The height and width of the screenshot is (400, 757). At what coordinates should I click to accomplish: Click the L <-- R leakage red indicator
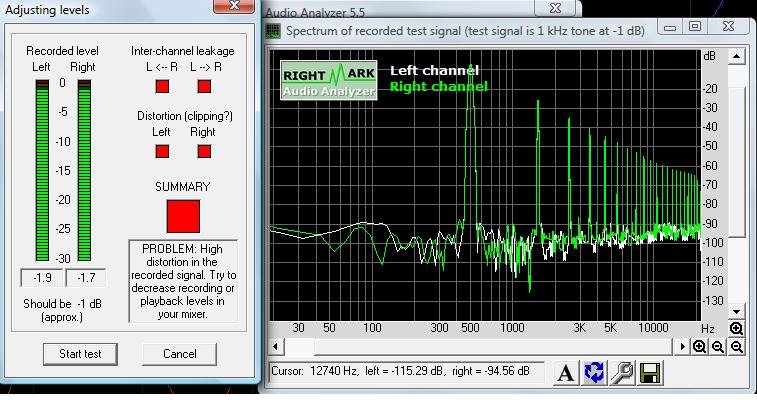(x=162, y=86)
